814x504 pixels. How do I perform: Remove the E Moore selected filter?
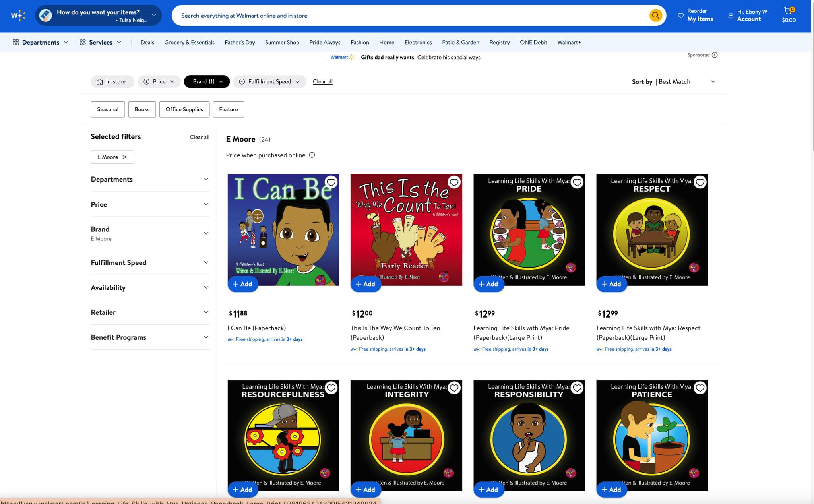(x=124, y=157)
